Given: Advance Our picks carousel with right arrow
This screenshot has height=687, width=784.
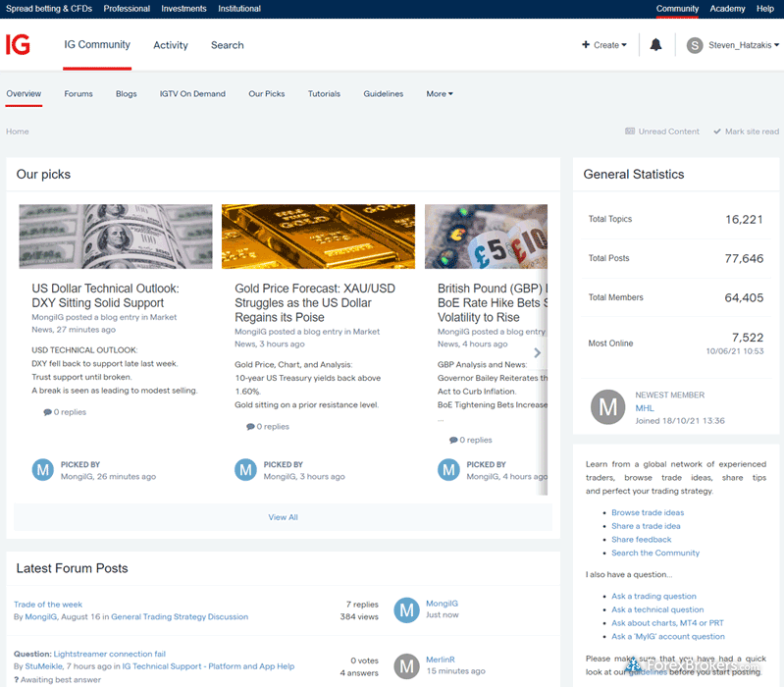Looking at the screenshot, I should pyautogui.click(x=537, y=353).
